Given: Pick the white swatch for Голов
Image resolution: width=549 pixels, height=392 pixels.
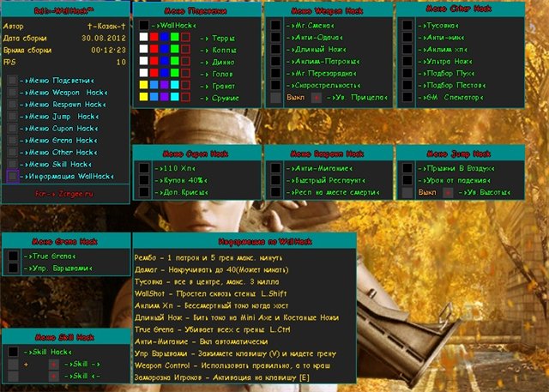Looking at the screenshot, I should coord(143,73).
